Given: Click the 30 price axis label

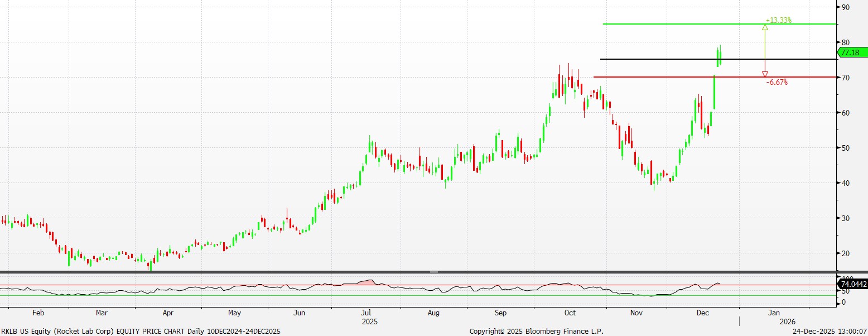Looking at the screenshot, I should click(846, 218).
